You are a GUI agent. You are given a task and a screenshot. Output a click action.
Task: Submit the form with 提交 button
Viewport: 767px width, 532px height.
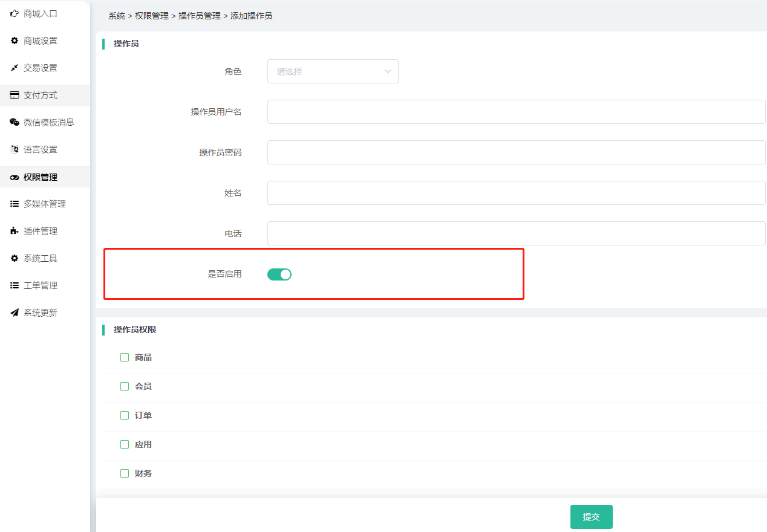(x=591, y=517)
